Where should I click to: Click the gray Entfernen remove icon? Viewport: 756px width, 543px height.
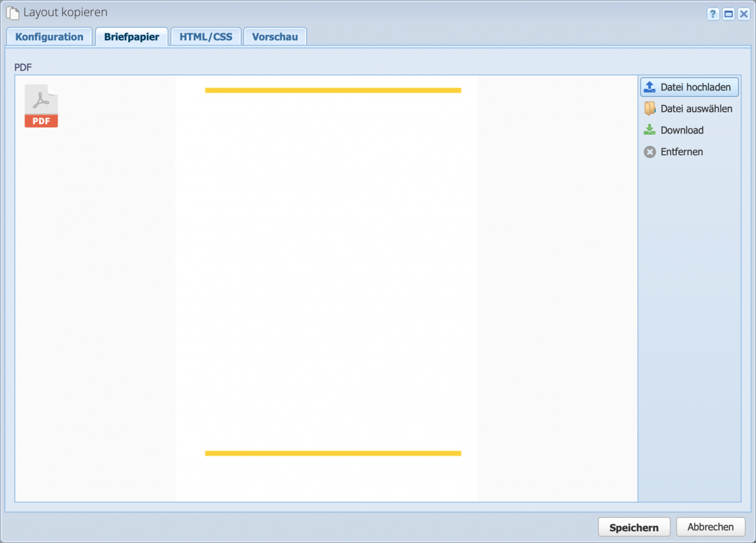tap(650, 152)
